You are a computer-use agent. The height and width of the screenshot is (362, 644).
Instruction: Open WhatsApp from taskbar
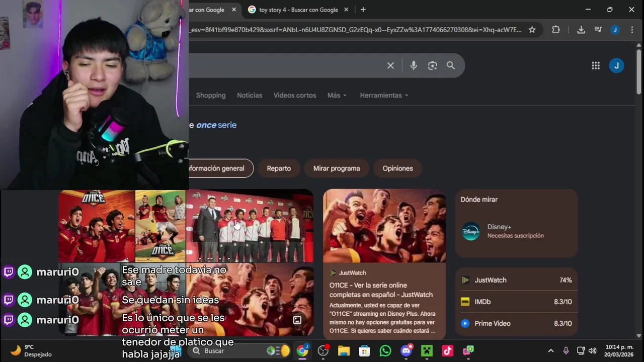(x=385, y=351)
